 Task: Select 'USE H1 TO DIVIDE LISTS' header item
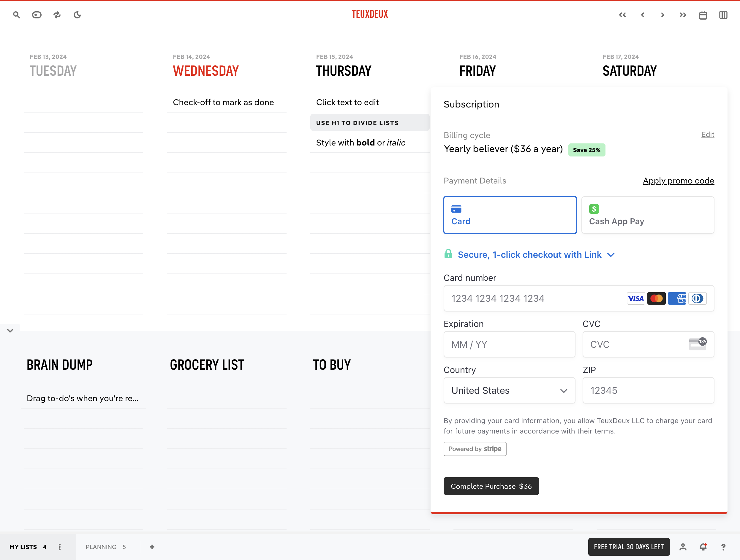click(x=369, y=122)
